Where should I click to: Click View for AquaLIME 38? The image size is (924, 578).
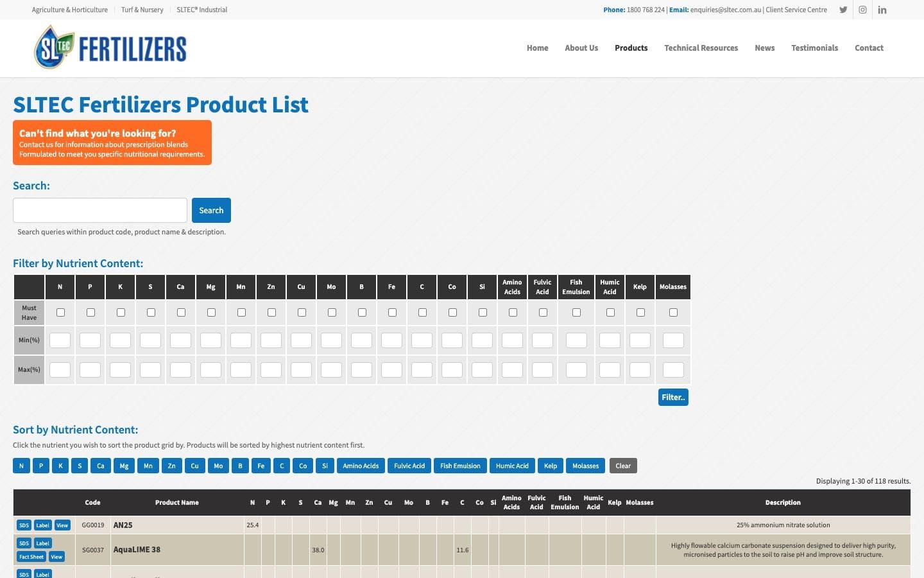(x=56, y=557)
